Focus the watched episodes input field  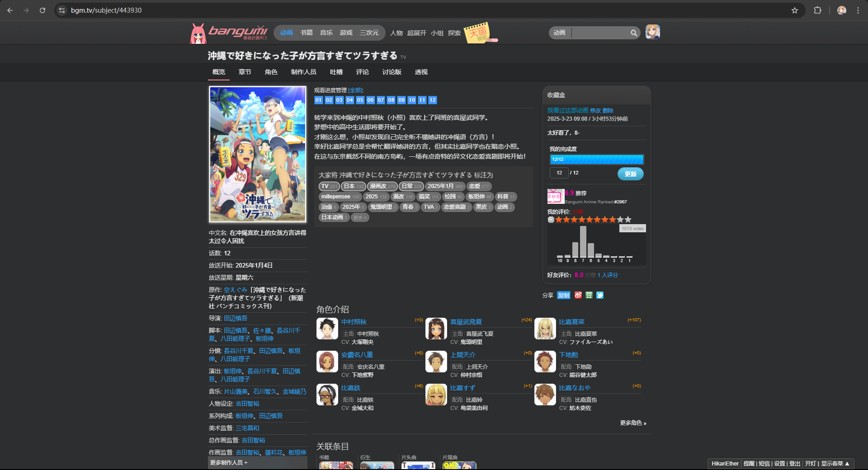pyautogui.click(x=559, y=173)
